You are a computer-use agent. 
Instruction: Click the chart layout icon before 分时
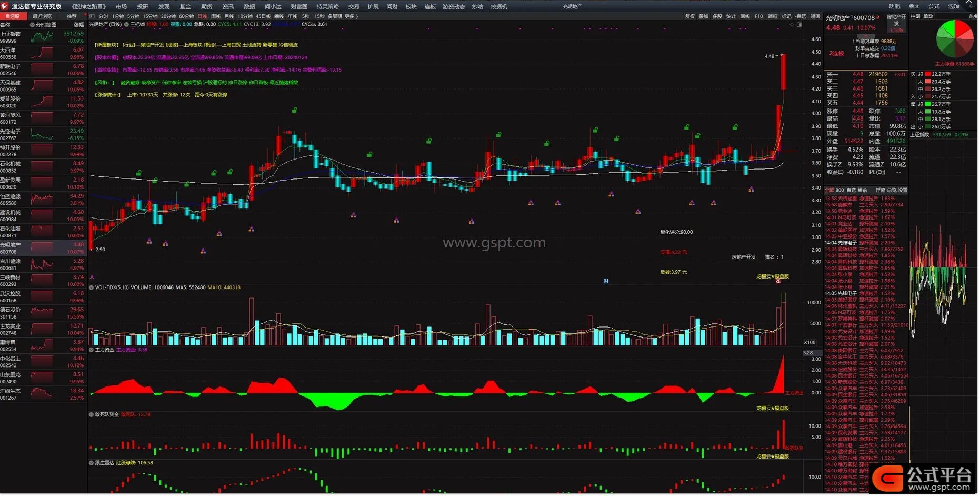point(92,16)
